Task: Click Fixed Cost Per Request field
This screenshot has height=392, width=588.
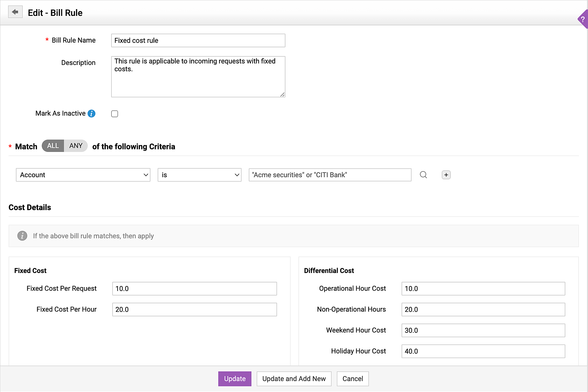Action: tap(194, 289)
